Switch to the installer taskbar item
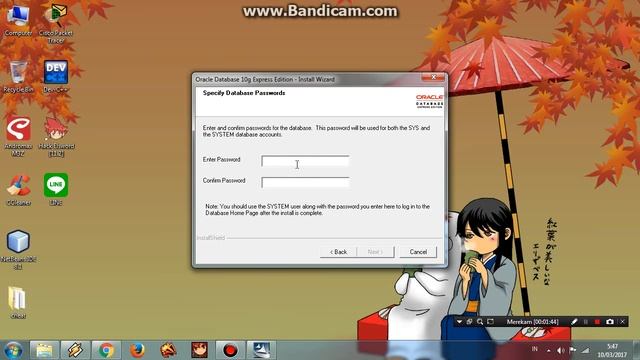Viewport: 640px width, 360px height. click(261, 350)
